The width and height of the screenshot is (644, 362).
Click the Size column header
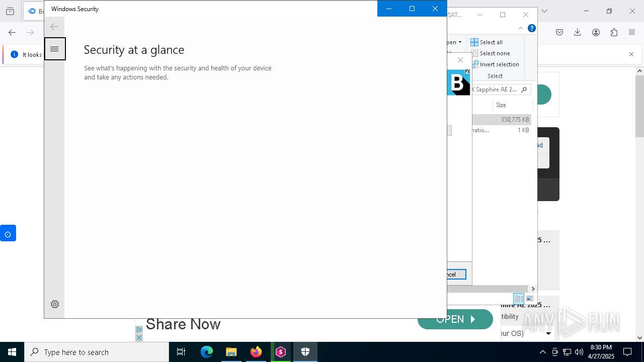click(501, 105)
